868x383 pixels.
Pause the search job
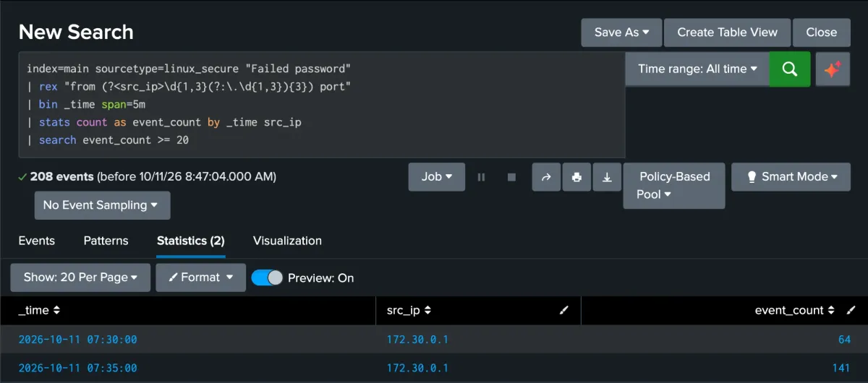click(481, 177)
